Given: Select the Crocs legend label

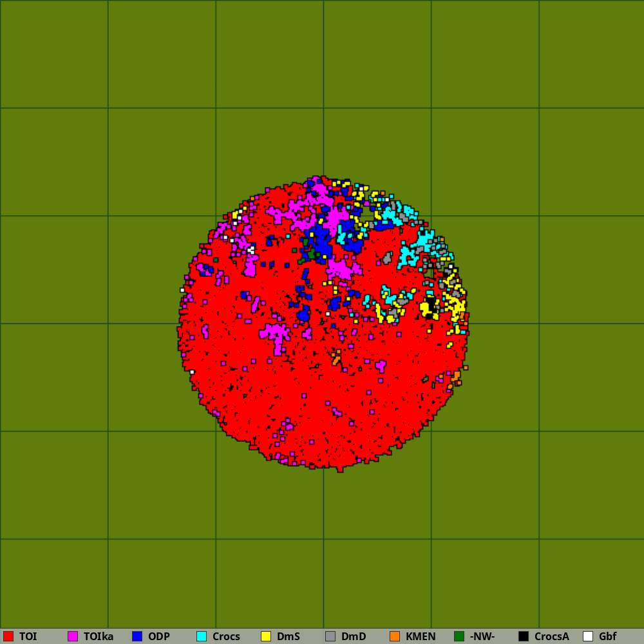Looking at the screenshot, I should [226, 636].
